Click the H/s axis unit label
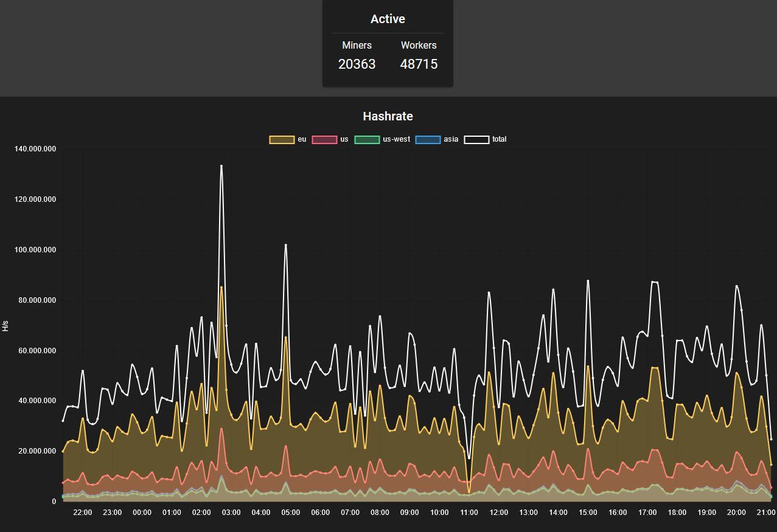This screenshot has height=532, width=777. click(5, 325)
